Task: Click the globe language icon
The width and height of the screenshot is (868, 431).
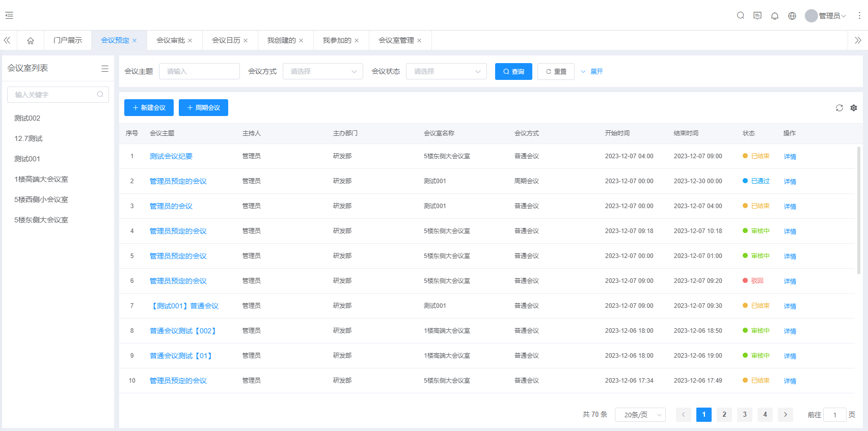Action: point(792,16)
